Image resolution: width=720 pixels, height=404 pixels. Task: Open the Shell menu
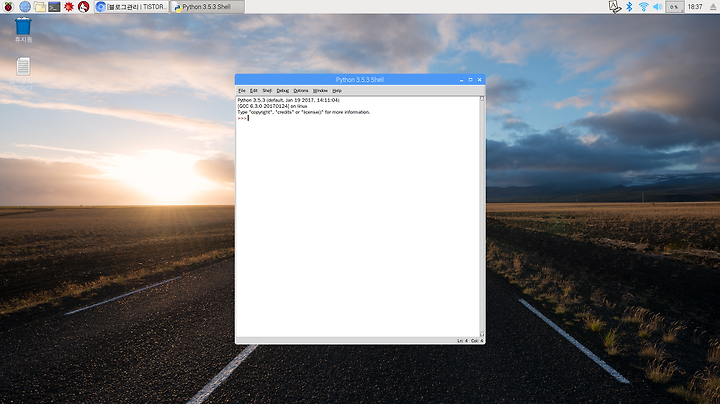click(x=267, y=91)
